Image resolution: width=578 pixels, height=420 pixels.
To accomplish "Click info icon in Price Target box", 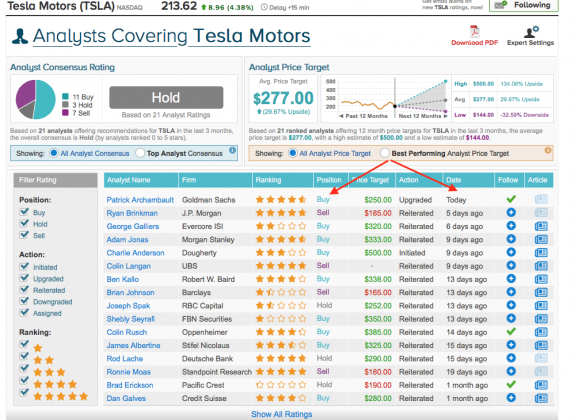I will (548, 150).
